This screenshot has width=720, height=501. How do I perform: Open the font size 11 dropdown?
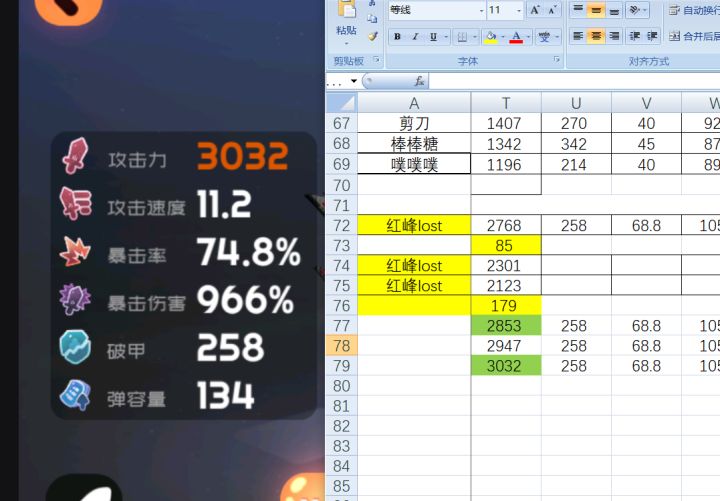[x=519, y=10]
